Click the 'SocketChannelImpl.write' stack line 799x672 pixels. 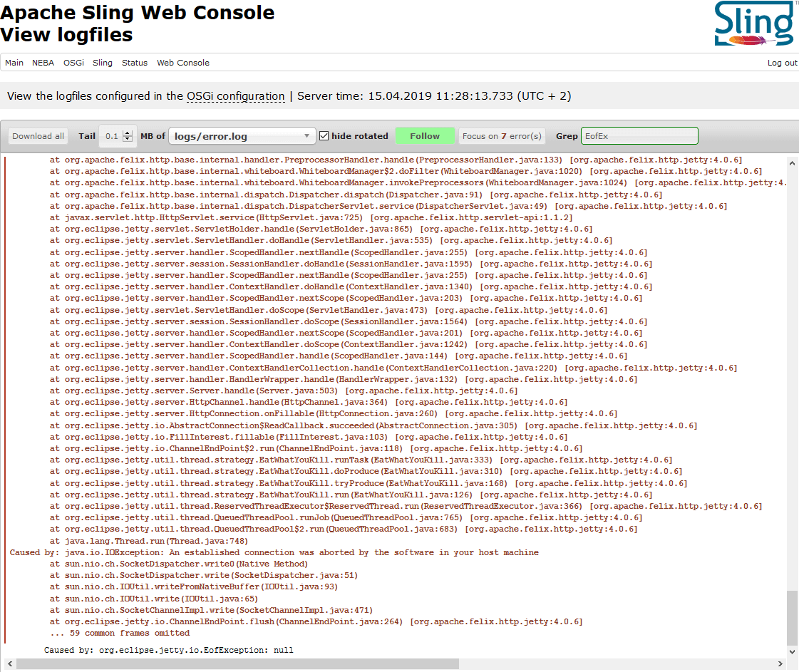tap(211, 610)
